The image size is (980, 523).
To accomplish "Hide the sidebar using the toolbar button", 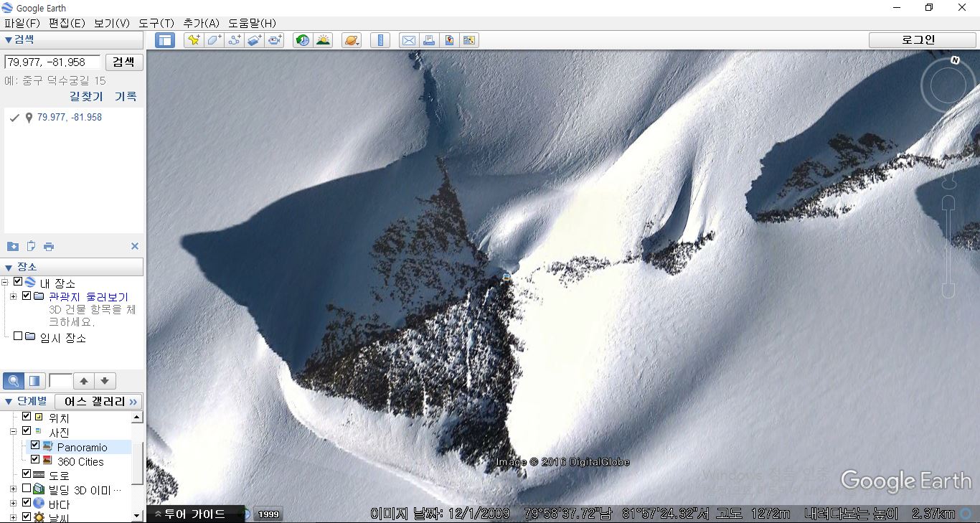I will [x=165, y=40].
